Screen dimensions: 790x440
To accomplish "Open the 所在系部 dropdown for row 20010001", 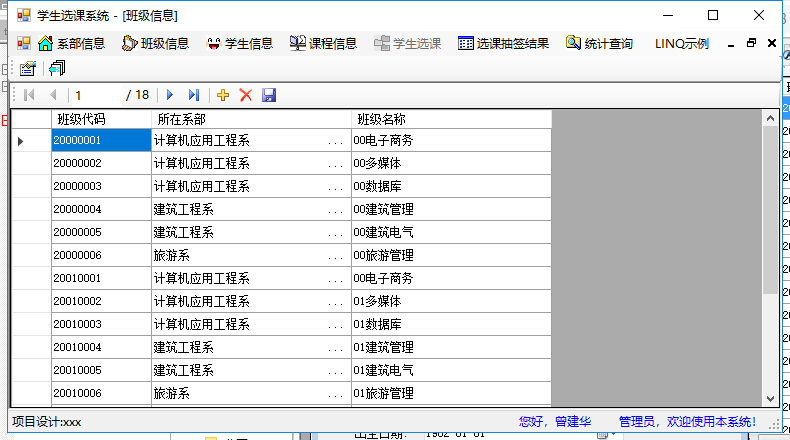I will coord(335,279).
